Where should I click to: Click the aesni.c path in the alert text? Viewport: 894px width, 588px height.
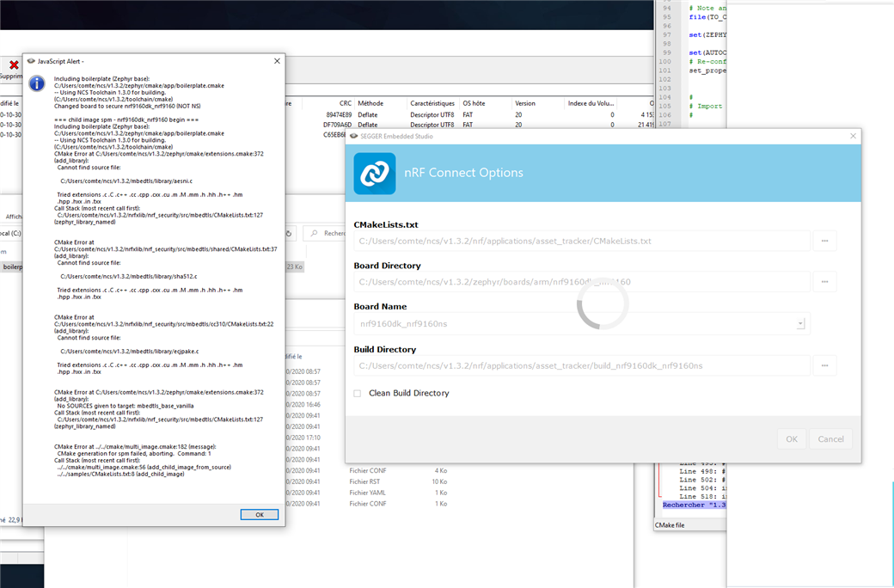pyautogui.click(x=126, y=181)
